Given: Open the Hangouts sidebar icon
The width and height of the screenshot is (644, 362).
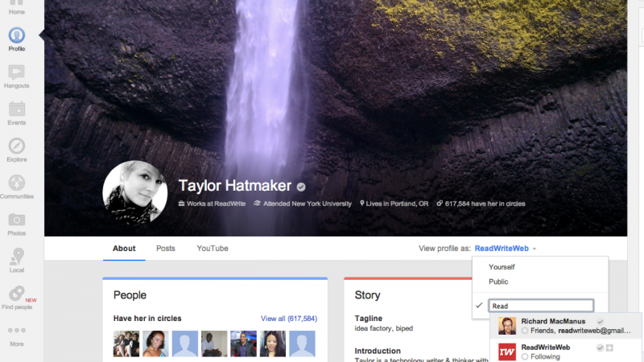Looking at the screenshot, I should click(16, 72).
